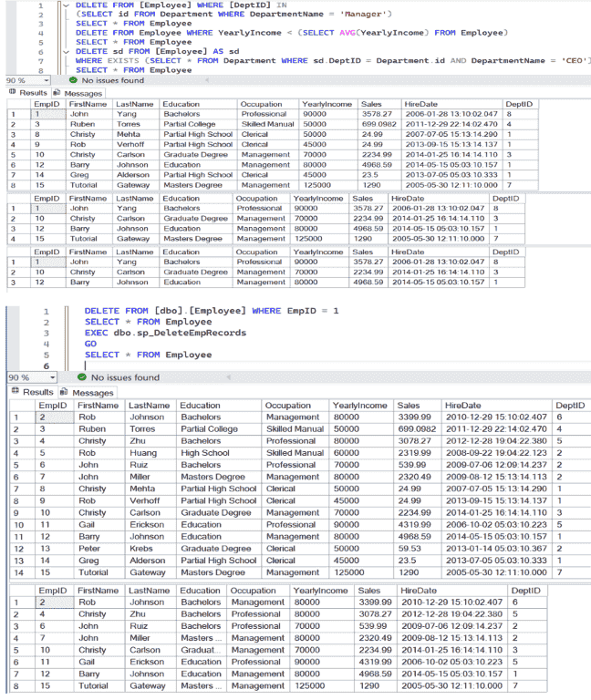Image resolution: width=591 pixels, height=700 pixels.
Task: Collapse the code block starting at DELETE FROM [Employee]
Action: click(66, 5)
